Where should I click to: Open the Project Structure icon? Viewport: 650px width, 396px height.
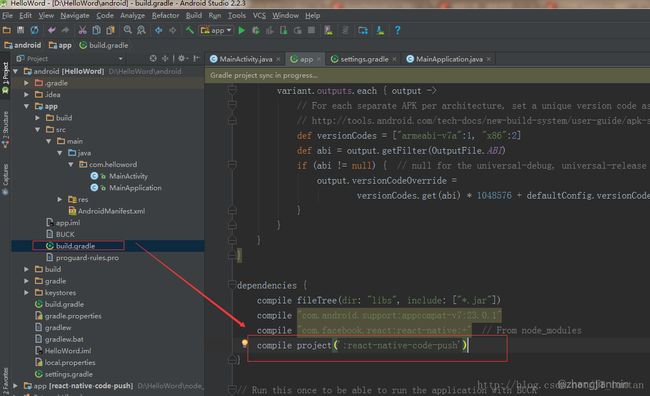click(x=363, y=30)
